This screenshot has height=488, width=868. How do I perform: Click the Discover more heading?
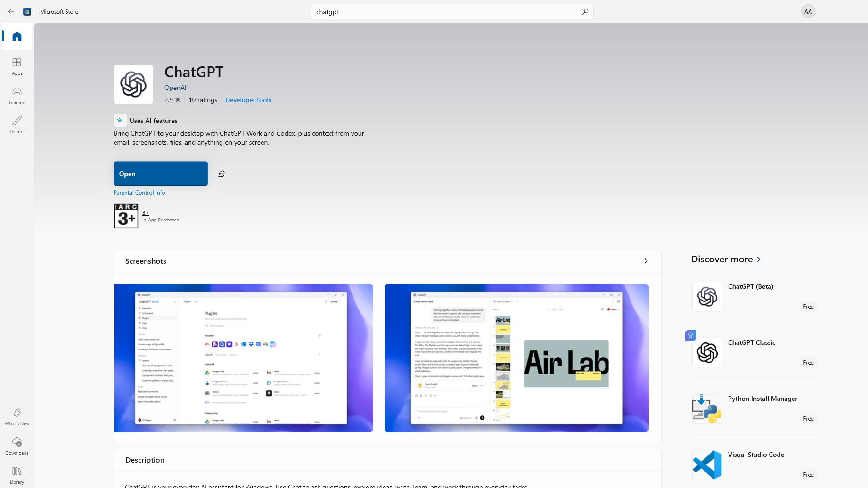click(722, 259)
